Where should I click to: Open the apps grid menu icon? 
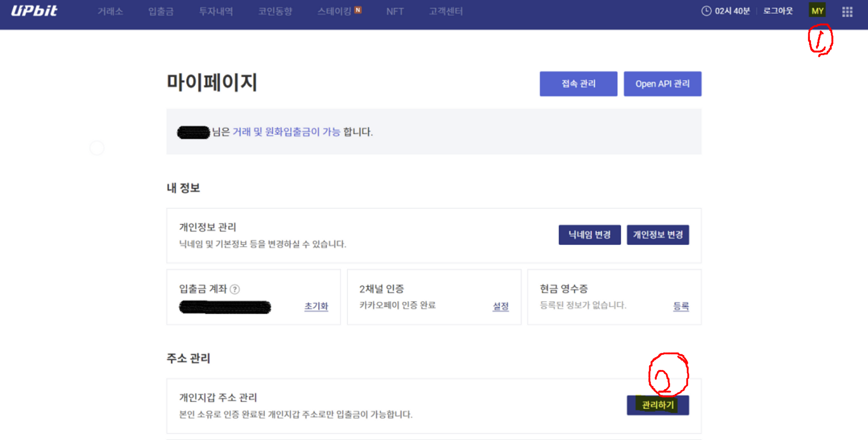click(x=847, y=12)
